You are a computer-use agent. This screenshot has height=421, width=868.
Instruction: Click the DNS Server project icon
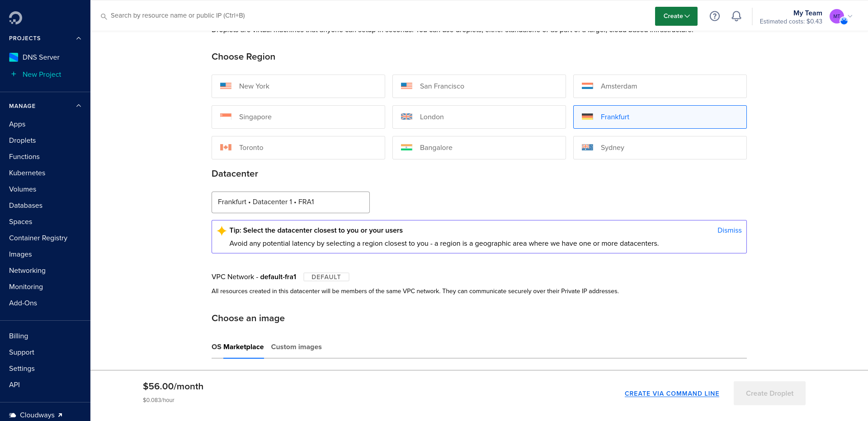(14, 57)
